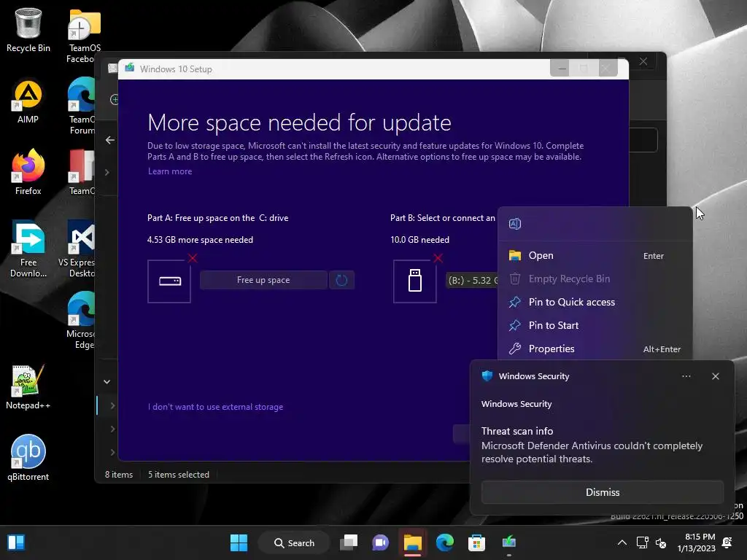Click the USB drive icon in Part B
747x560 pixels.
tap(415, 281)
